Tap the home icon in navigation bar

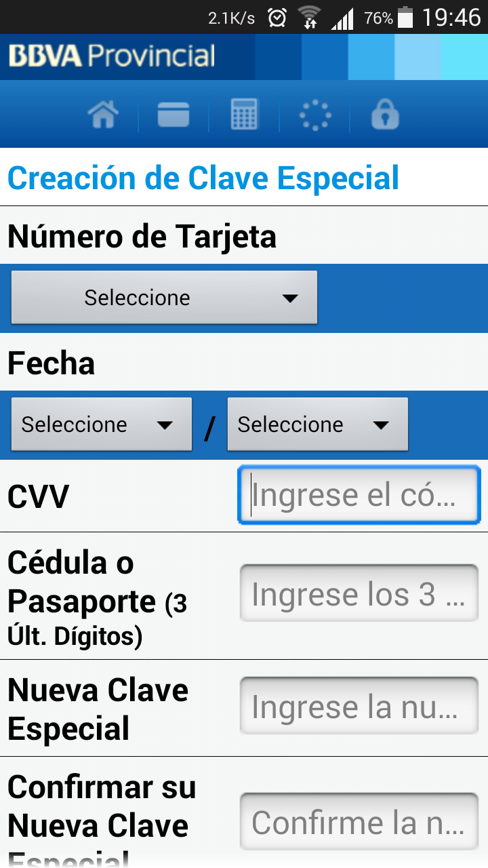pyautogui.click(x=103, y=115)
